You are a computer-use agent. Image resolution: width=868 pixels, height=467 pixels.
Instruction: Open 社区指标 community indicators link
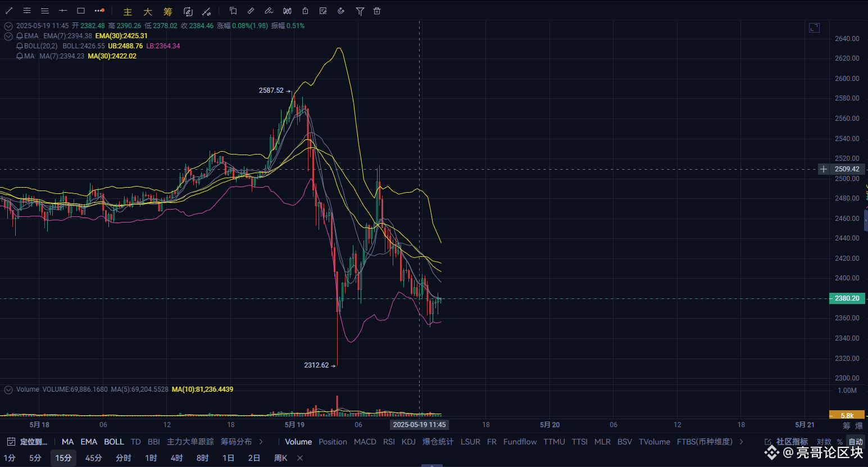pos(787,442)
